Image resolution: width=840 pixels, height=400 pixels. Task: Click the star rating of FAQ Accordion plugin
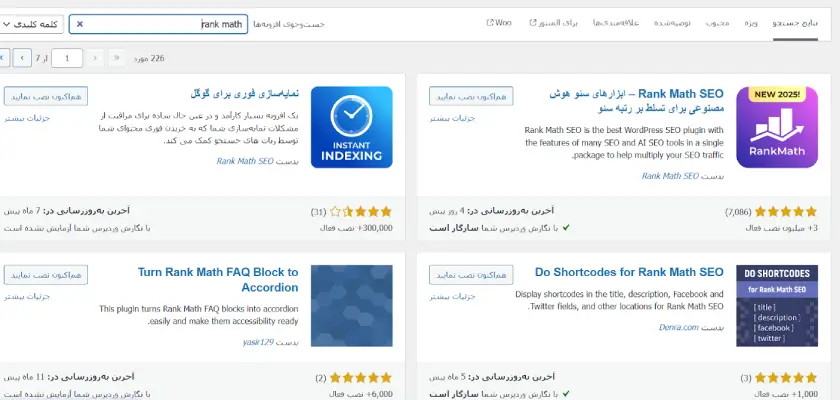click(361, 378)
